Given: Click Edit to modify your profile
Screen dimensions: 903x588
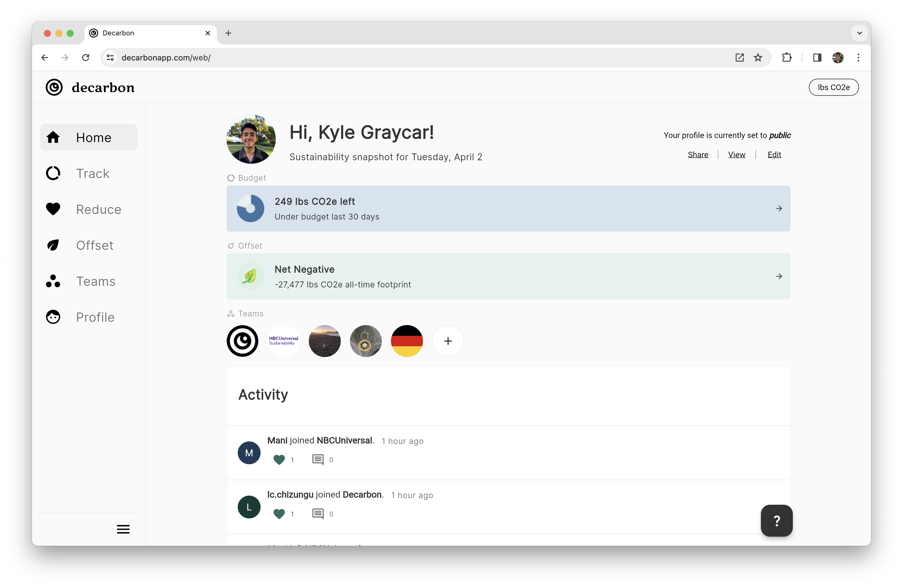Looking at the screenshot, I should [774, 154].
